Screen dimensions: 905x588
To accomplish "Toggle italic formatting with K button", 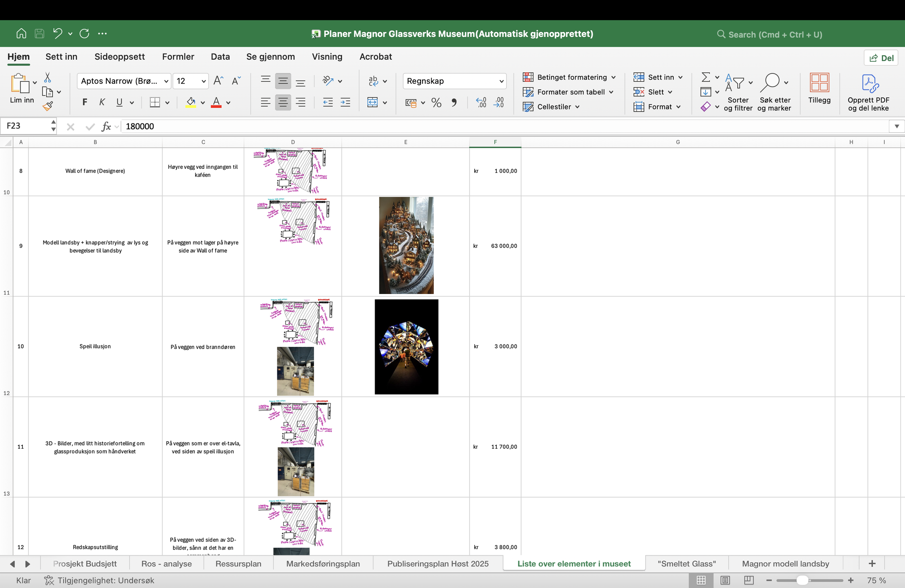I will [x=102, y=102].
